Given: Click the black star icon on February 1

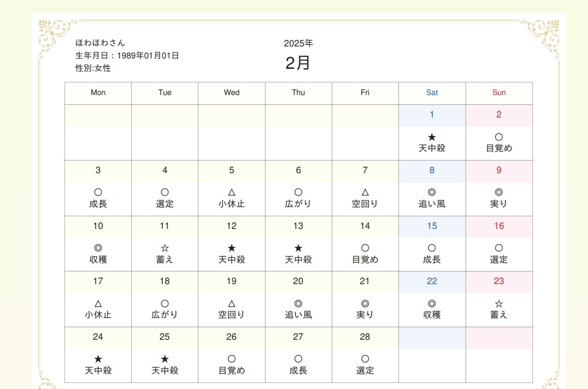Looking at the screenshot, I should [432, 137].
